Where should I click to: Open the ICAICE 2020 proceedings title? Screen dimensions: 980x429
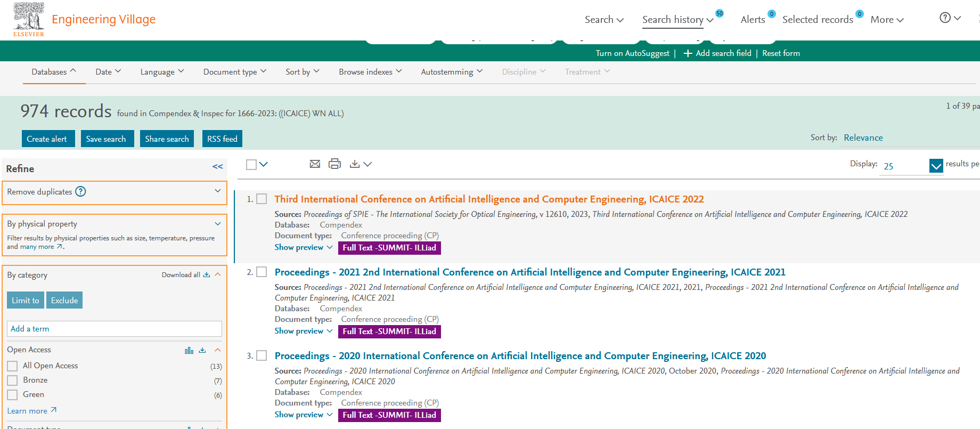tap(520, 355)
